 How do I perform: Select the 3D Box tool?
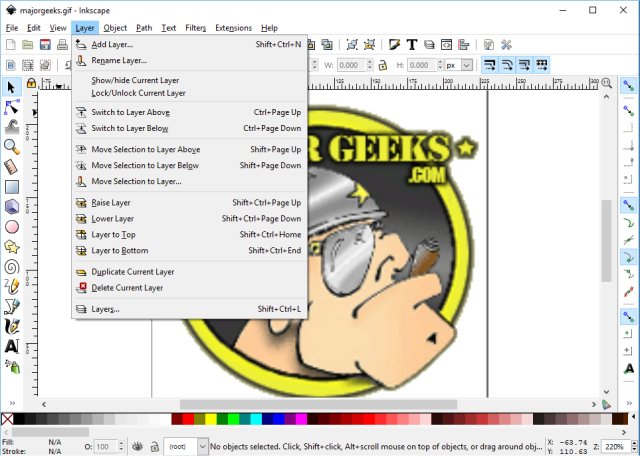[11, 207]
